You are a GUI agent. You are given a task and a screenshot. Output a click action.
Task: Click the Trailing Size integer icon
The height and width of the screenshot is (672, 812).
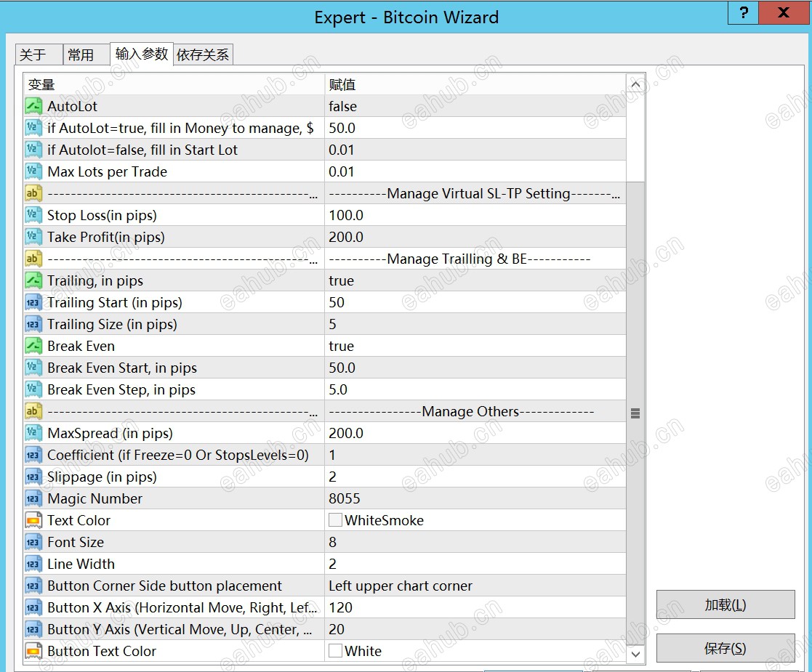tap(33, 324)
